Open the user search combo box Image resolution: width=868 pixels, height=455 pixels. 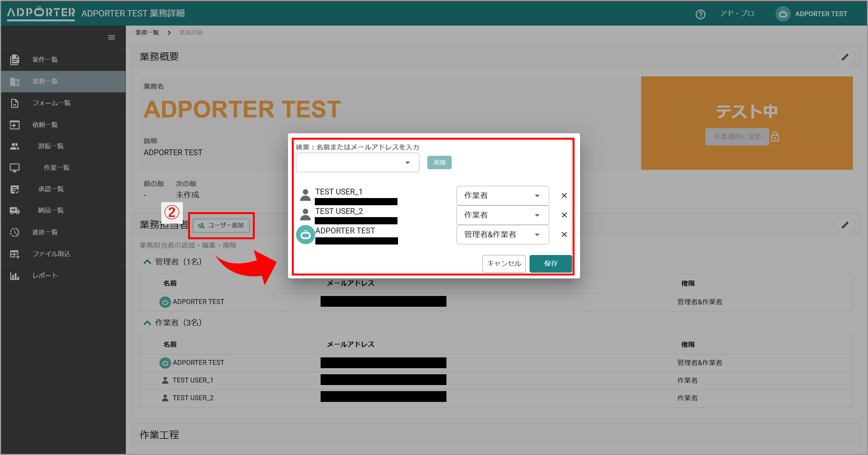(x=357, y=162)
